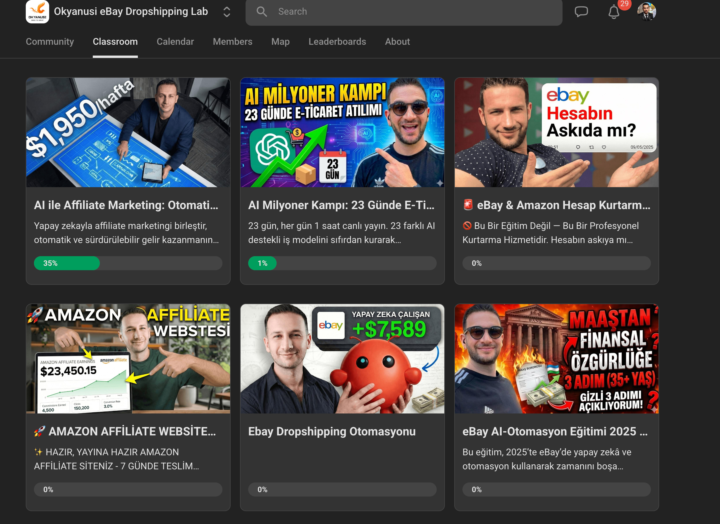
Task: Click the rocket emoji before AMAZON AFFİLİATE
Action: click(x=39, y=431)
